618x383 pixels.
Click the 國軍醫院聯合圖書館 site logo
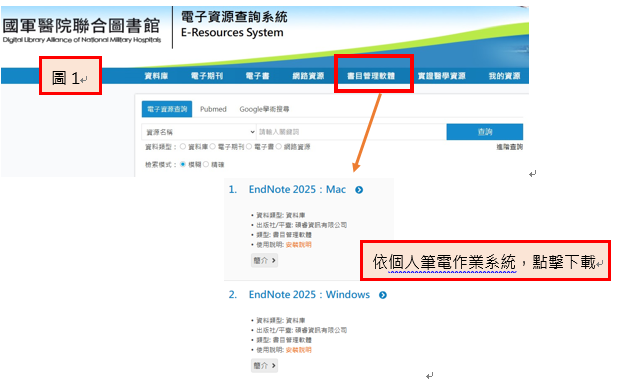click(82, 30)
